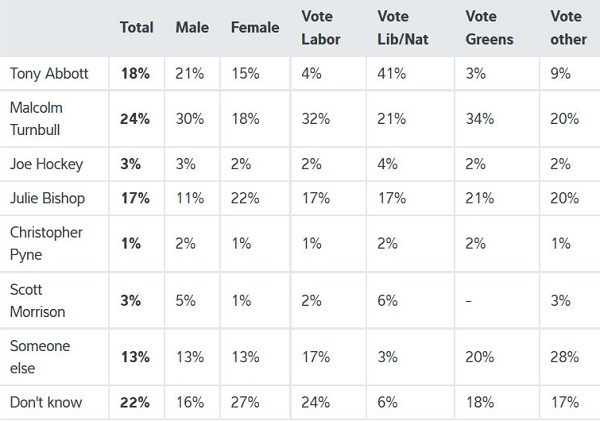Click the Total column header

pos(136,28)
